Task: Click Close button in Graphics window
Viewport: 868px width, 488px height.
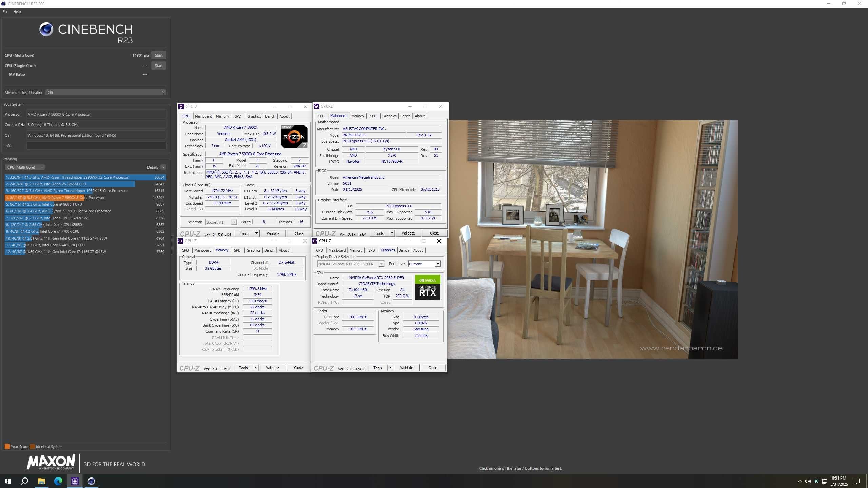Action: [x=433, y=368]
